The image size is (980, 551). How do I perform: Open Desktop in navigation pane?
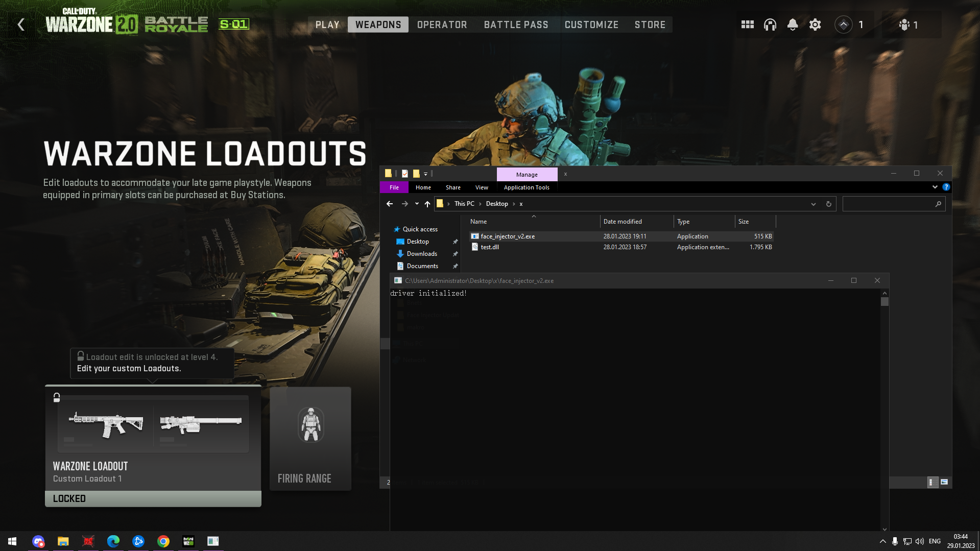click(418, 242)
